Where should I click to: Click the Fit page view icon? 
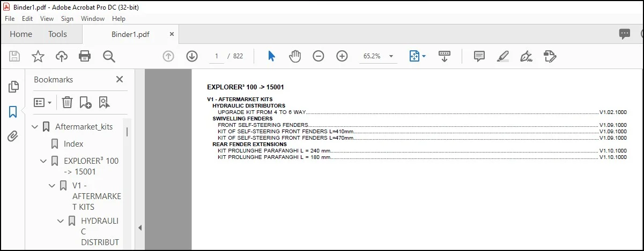tap(414, 56)
